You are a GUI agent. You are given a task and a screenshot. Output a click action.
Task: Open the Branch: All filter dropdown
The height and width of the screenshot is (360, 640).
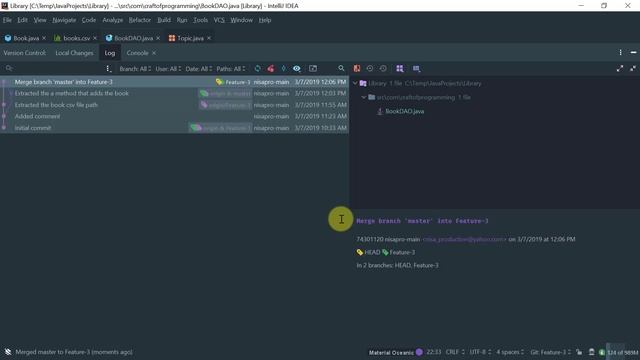[x=135, y=69]
